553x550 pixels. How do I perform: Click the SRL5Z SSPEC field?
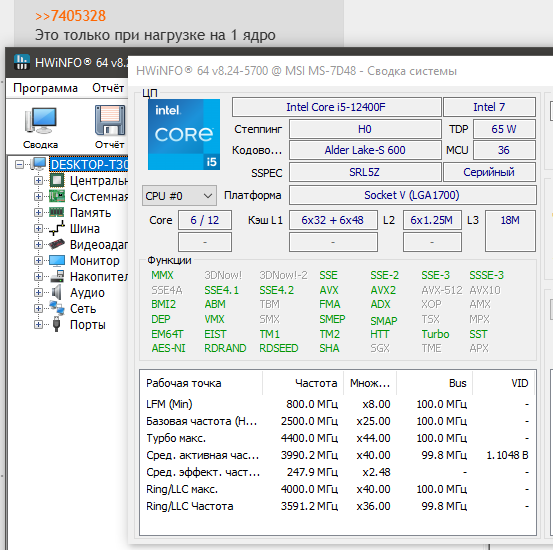(x=365, y=172)
